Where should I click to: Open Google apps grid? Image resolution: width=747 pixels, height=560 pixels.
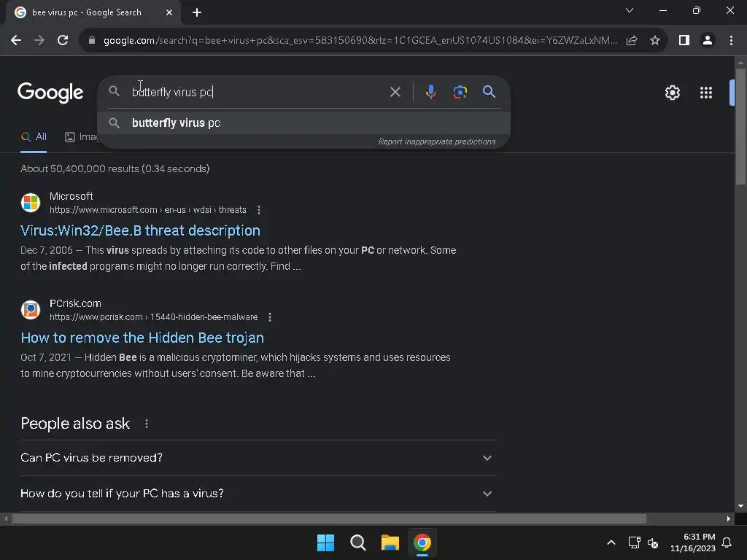[x=706, y=93]
